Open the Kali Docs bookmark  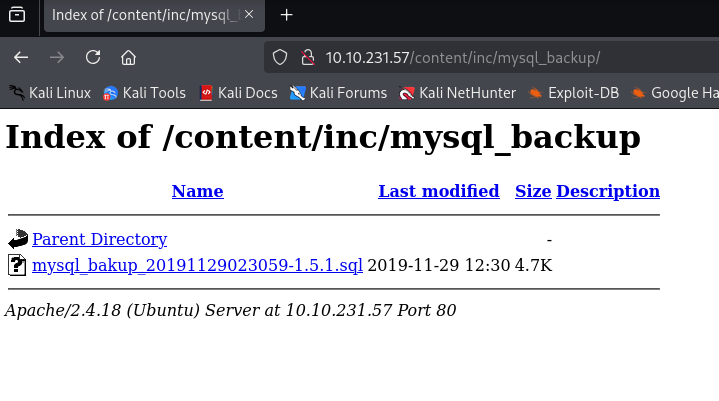tap(238, 93)
